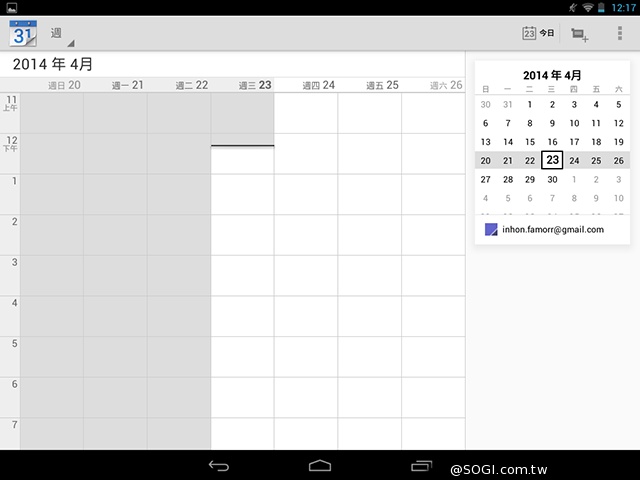640x480 pixels.
Task: Select the 週二 22 day header
Action: (192, 85)
